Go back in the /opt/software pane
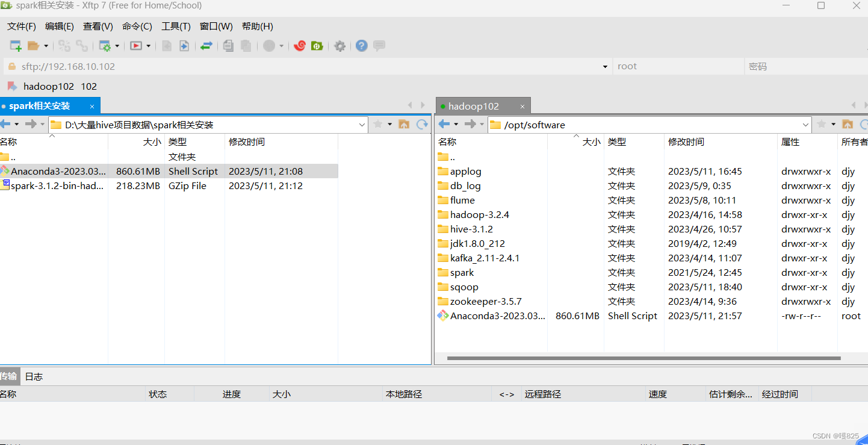The height and width of the screenshot is (445, 868). [444, 124]
